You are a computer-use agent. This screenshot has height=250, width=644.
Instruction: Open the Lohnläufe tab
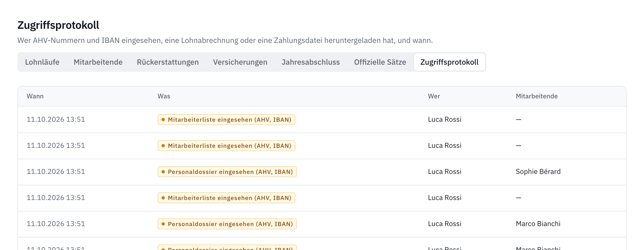[x=42, y=62]
